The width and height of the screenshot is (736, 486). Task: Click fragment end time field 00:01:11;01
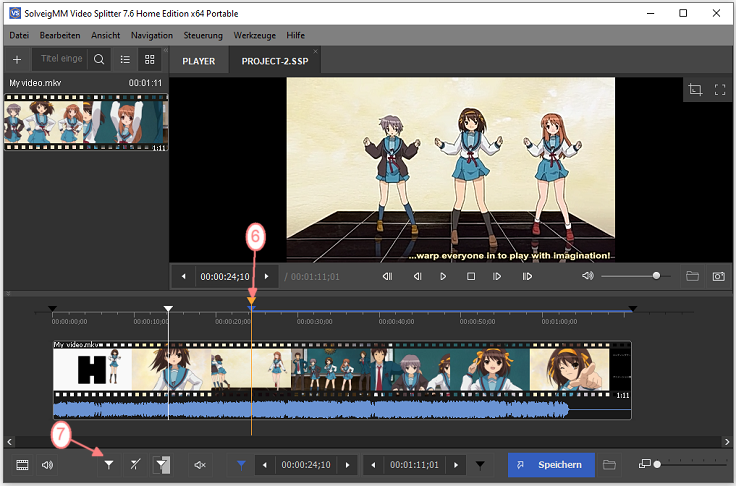(x=414, y=465)
